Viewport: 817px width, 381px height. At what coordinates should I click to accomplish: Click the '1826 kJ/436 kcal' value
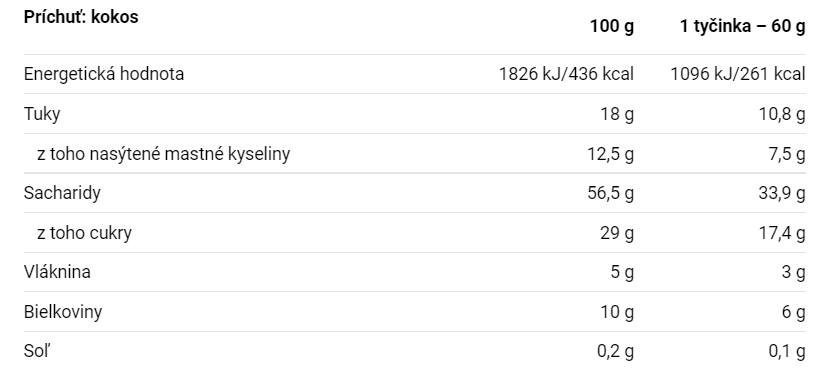point(566,74)
